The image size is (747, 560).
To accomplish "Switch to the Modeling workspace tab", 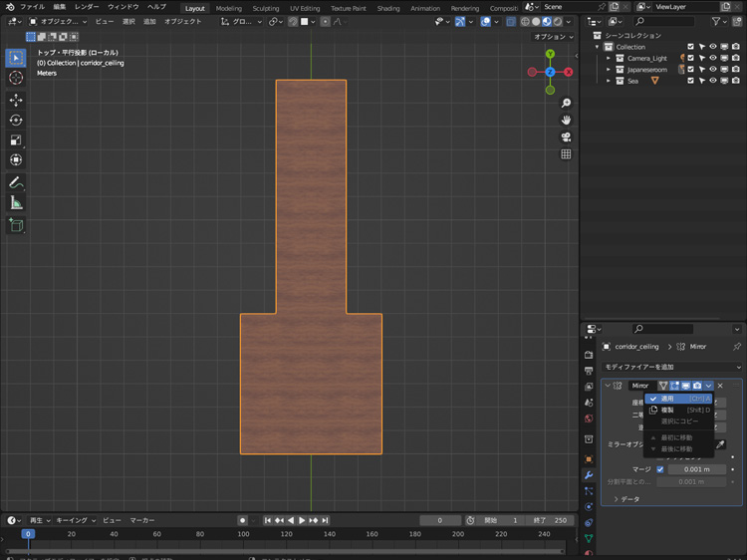I will point(228,8).
